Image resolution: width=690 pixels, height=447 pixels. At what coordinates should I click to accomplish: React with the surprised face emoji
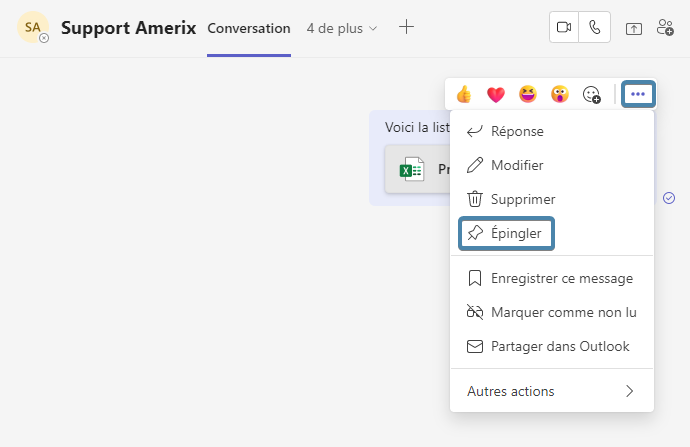(559, 95)
